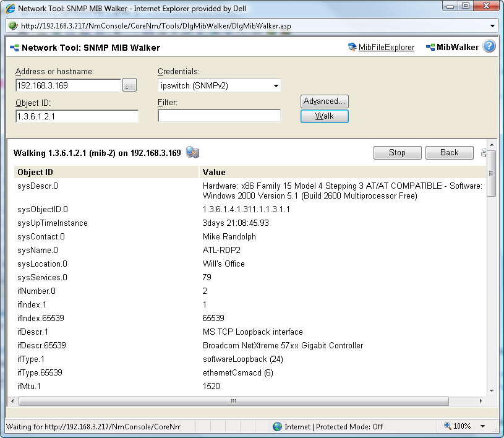
Task: Click the page icon in the address bar
Action: (13, 26)
